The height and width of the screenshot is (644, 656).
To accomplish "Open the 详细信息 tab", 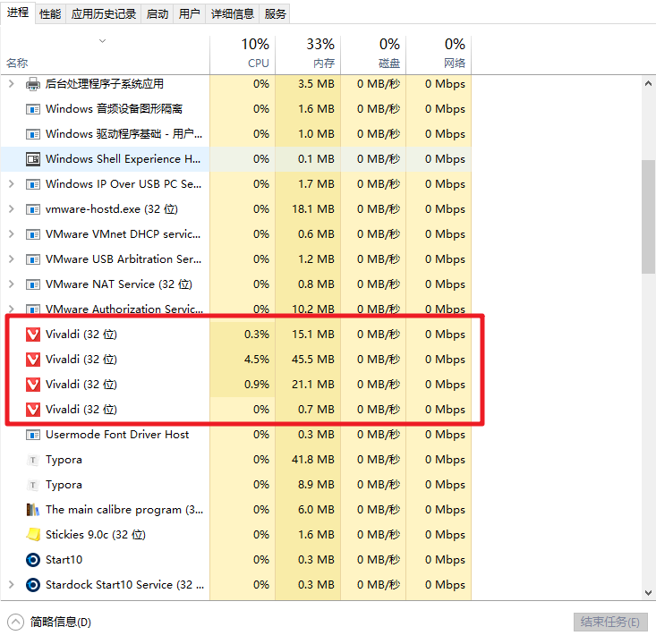I will click(x=232, y=13).
